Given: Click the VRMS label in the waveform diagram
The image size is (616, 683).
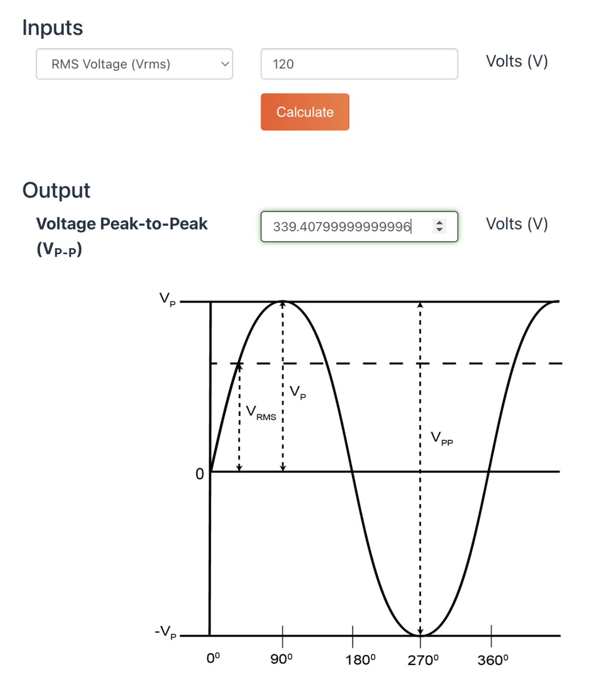Looking at the screenshot, I should pyautogui.click(x=261, y=413).
